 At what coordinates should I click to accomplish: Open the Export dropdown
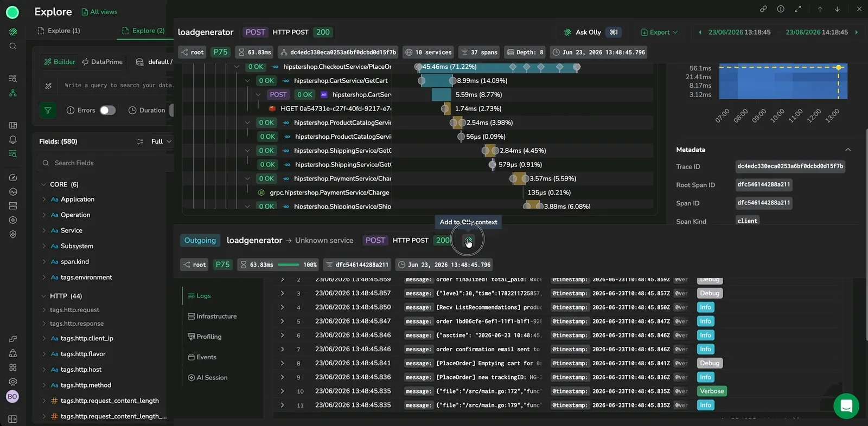[659, 32]
